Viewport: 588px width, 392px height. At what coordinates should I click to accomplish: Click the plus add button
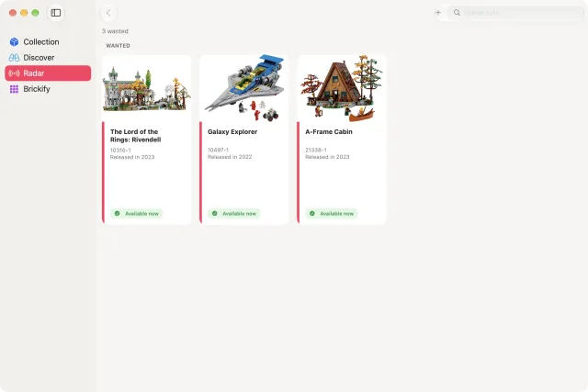coord(437,13)
